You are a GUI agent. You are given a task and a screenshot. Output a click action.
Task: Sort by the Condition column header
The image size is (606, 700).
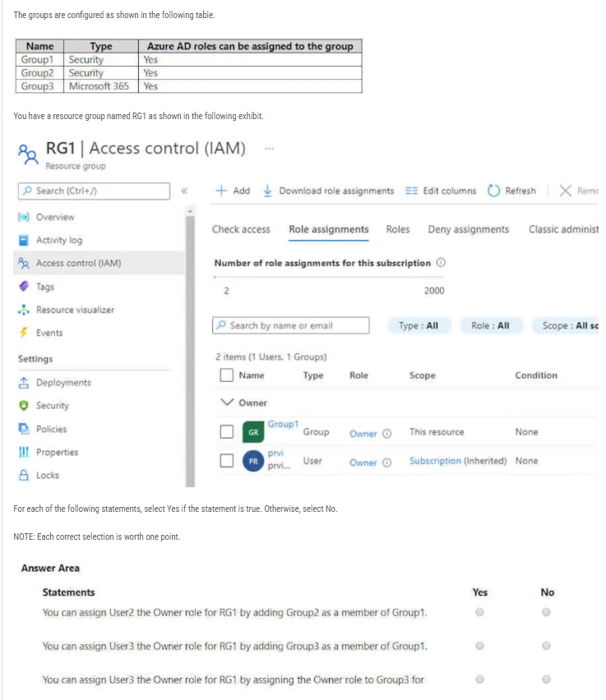click(536, 375)
